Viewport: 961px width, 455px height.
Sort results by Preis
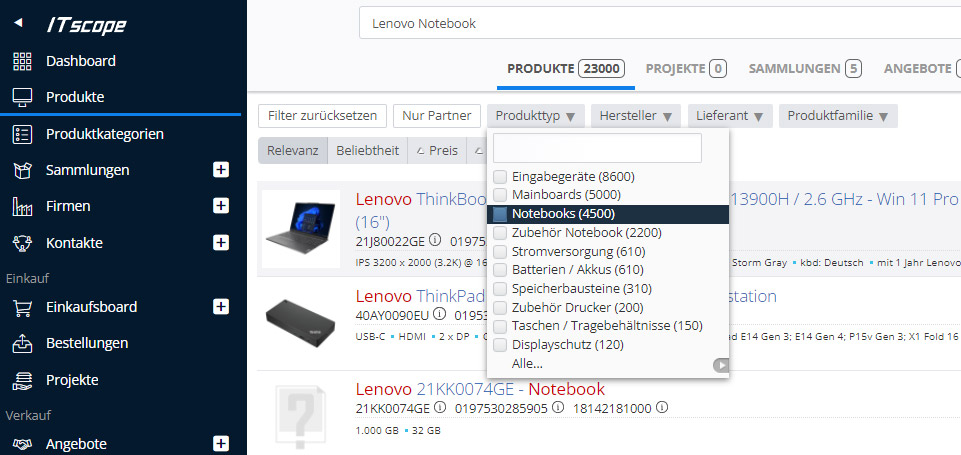437,150
